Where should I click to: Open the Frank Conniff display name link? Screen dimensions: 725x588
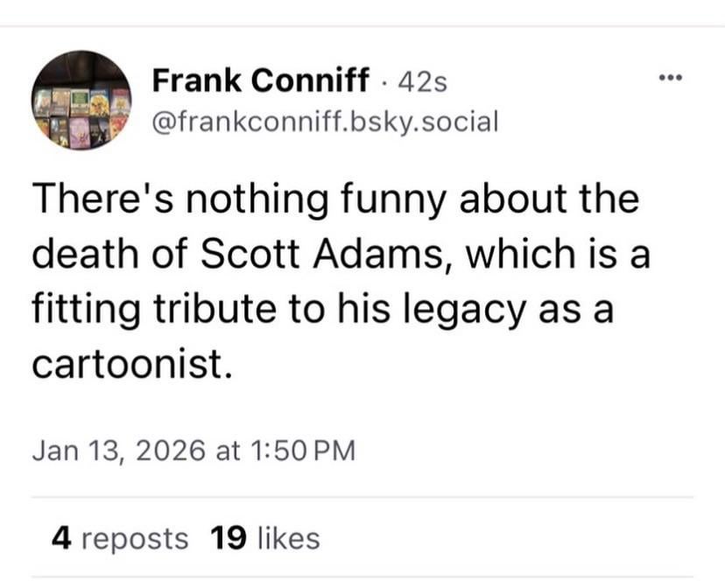[x=260, y=82]
